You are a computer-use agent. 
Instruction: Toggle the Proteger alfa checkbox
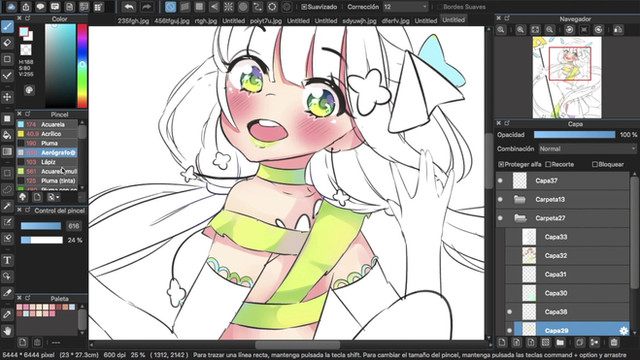click(501, 164)
